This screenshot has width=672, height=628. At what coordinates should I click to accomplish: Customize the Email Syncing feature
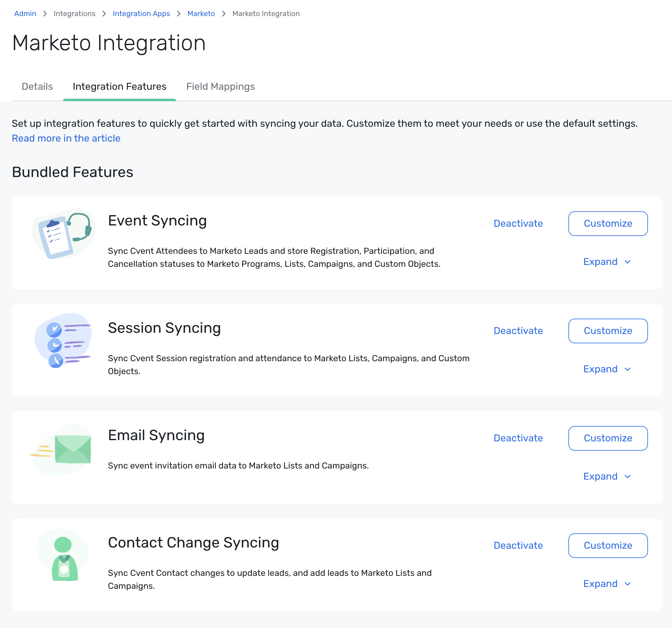tap(608, 438)
